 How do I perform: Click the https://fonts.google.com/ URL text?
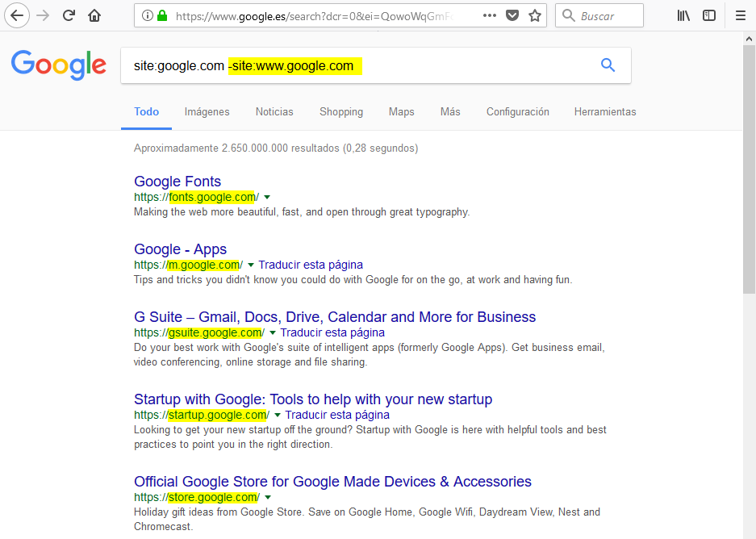[197, 197]
